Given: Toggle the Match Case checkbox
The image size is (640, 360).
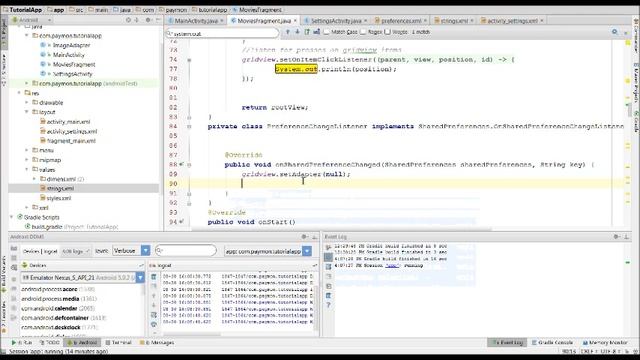Looking at the screenshot, I should click(326, 32).
